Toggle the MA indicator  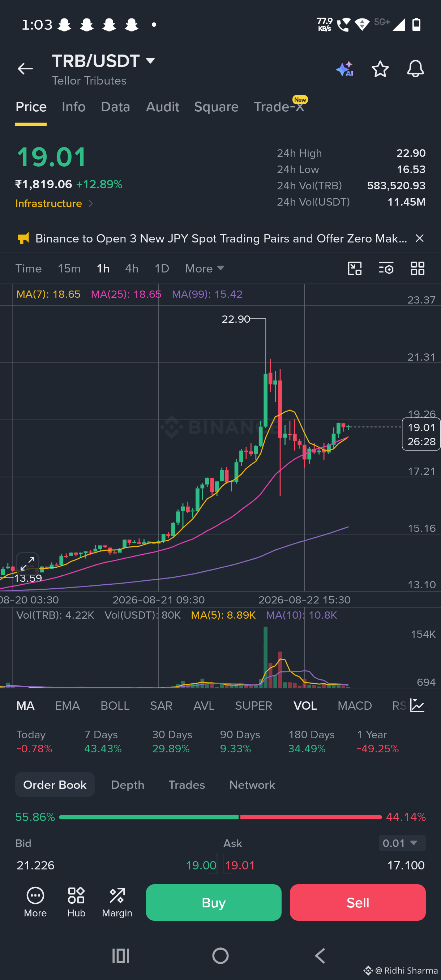tap(26, 706)
